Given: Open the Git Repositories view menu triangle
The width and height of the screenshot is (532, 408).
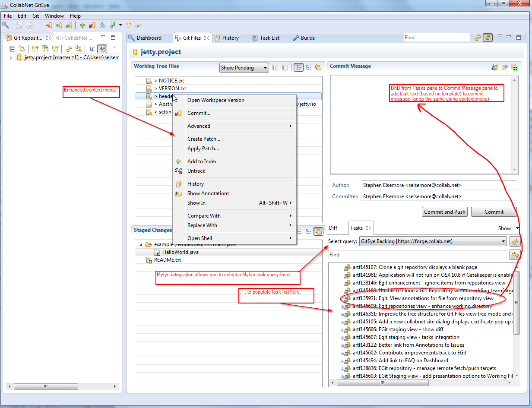Looking at the screenshot, I should (114, 47).
